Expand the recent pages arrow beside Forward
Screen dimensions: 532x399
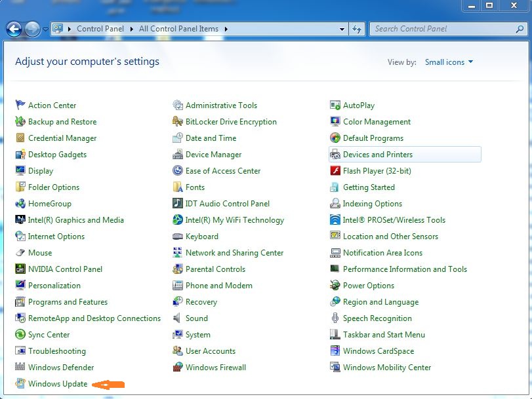click(45, 29)
